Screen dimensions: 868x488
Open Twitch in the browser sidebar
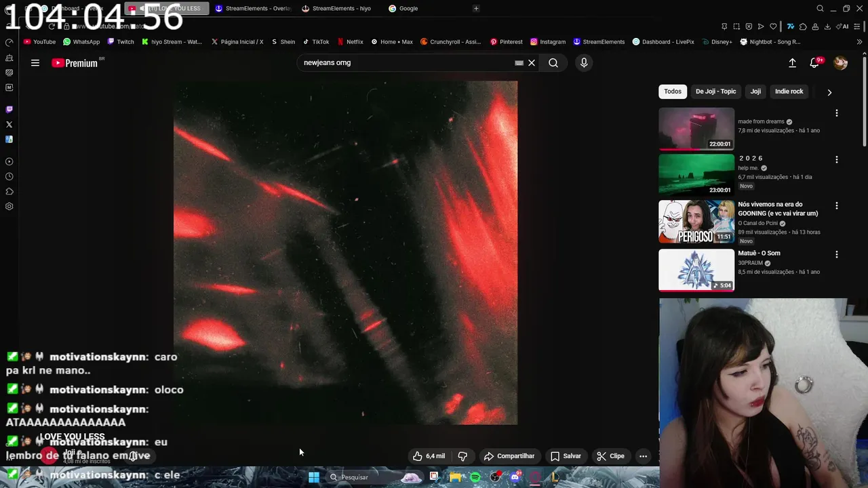tap(9, 109)
